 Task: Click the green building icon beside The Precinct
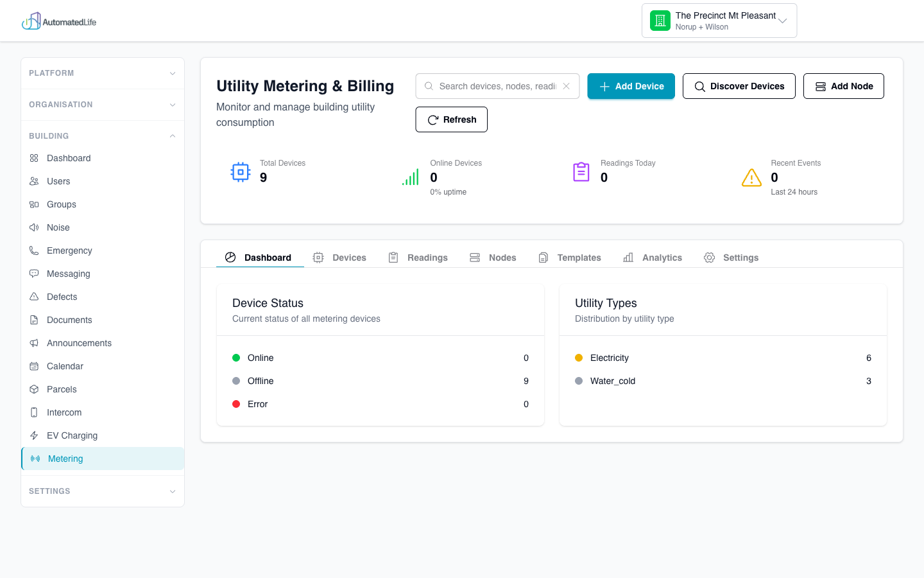(660, 20)
